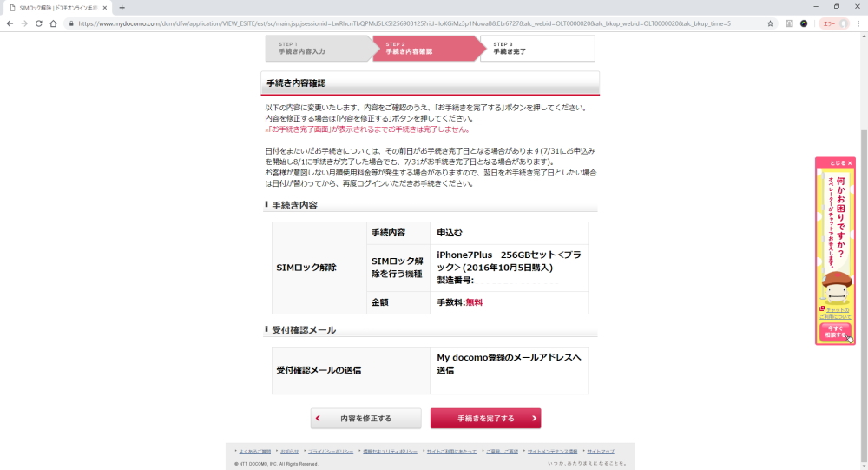Close the SIMロック解除 tab
This screenshot has width=868, height=470.
(105, 8)
